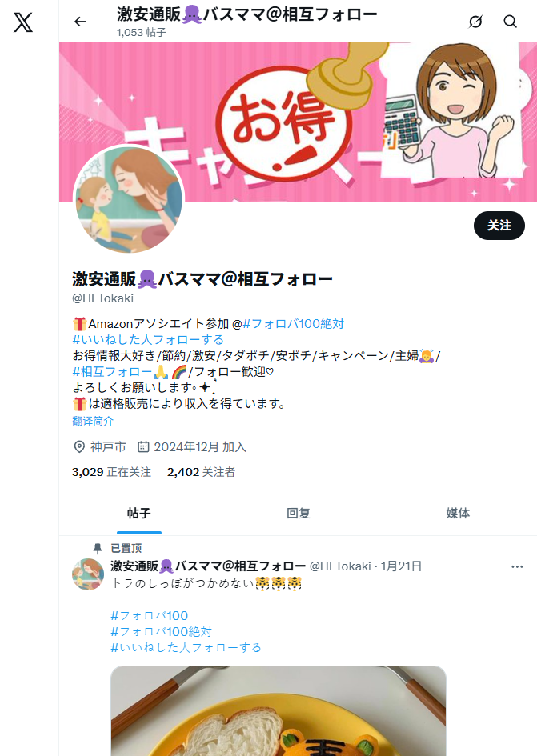This screenshot has height=756, width=537.
Task: Go back using the left arrow
Action: click(80, 22)
